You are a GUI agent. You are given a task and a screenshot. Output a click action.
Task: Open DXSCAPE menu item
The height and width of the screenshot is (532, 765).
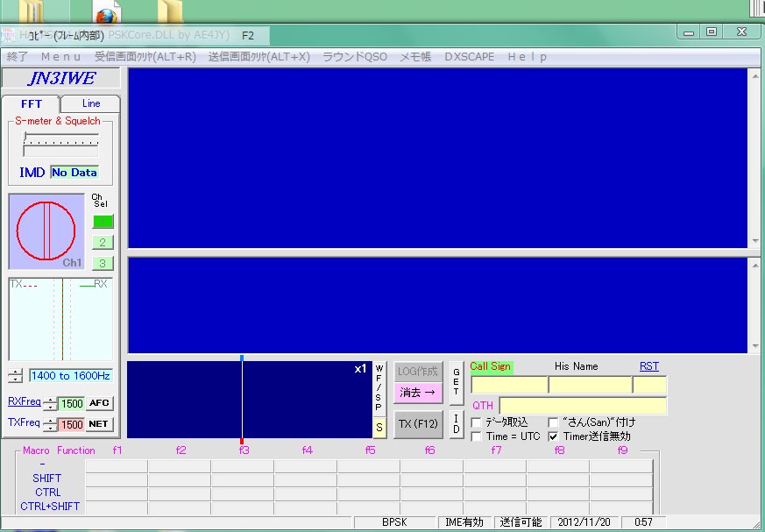[x=470, y=57]
